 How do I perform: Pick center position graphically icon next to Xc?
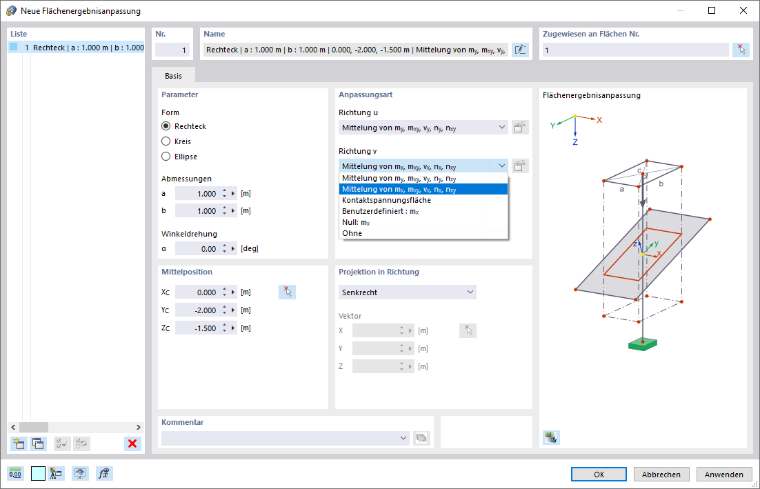287,292
